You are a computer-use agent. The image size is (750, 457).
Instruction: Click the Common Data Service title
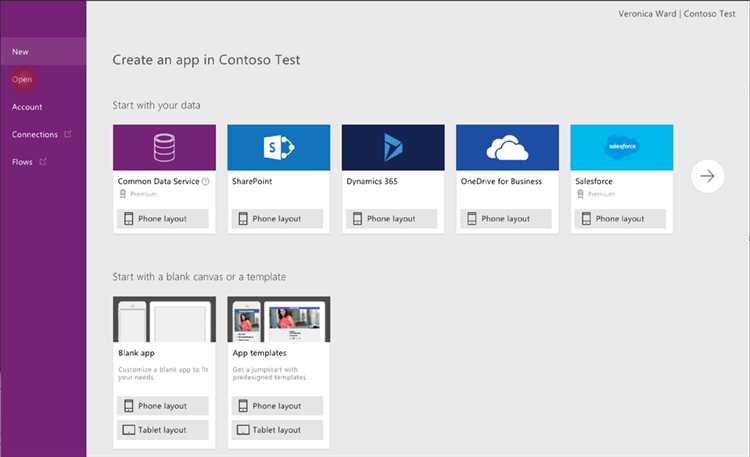coord(158,181)
